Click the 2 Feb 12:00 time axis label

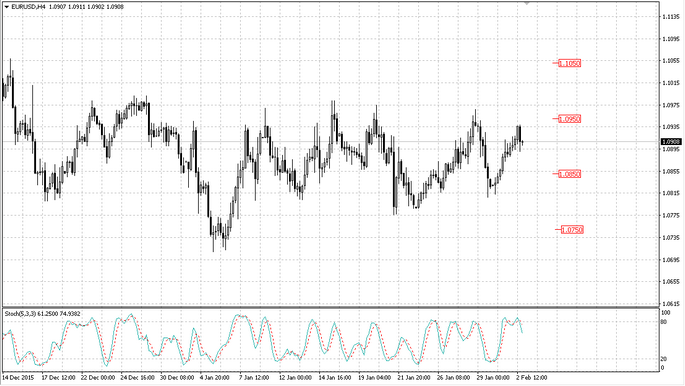(x=532, y=377)
